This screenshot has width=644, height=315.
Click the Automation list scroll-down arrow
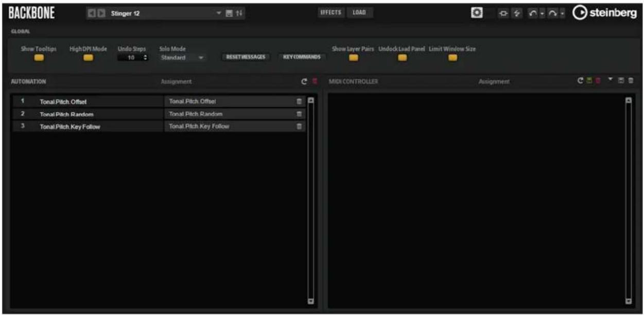pyautogui.click(x=310, y=302)
